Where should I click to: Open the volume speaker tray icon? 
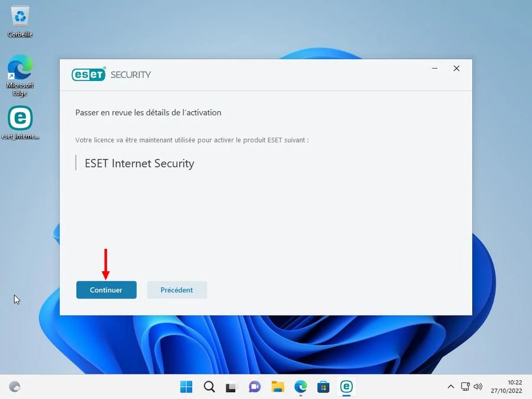click(478, 387)
